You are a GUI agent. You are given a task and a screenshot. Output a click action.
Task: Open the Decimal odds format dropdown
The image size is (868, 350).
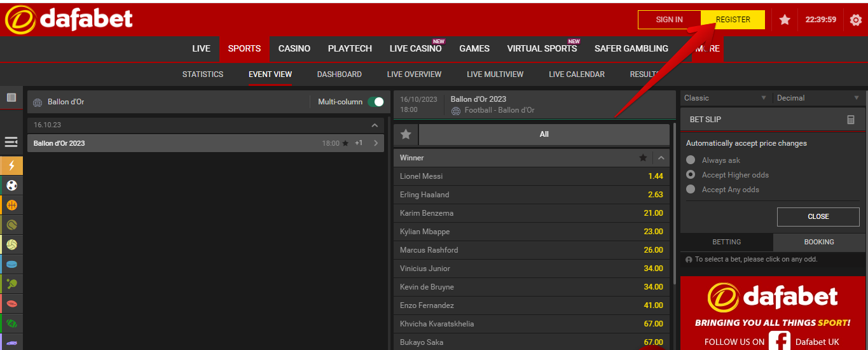[819, 98]
